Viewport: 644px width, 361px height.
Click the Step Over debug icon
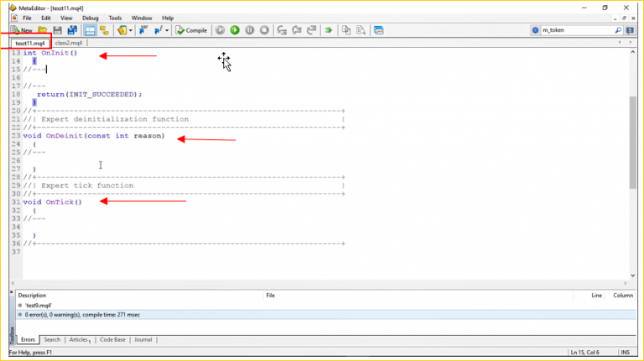click(297, 30)
